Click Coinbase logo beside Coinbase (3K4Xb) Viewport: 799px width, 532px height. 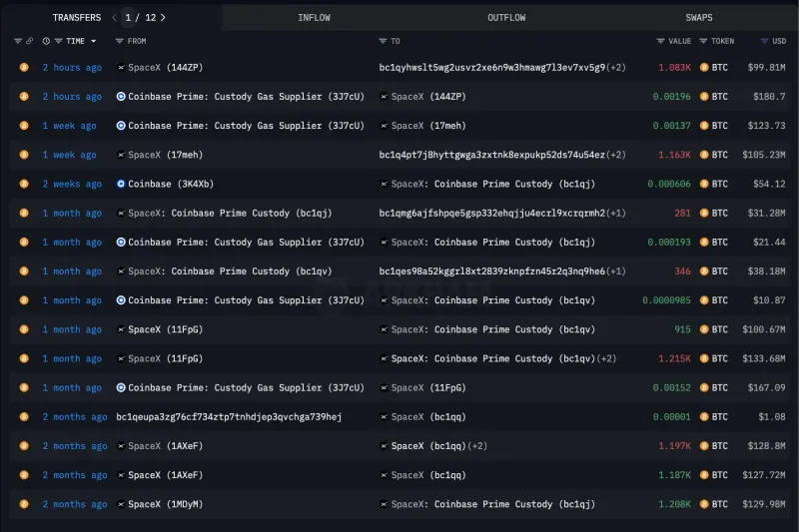[121, 184]
